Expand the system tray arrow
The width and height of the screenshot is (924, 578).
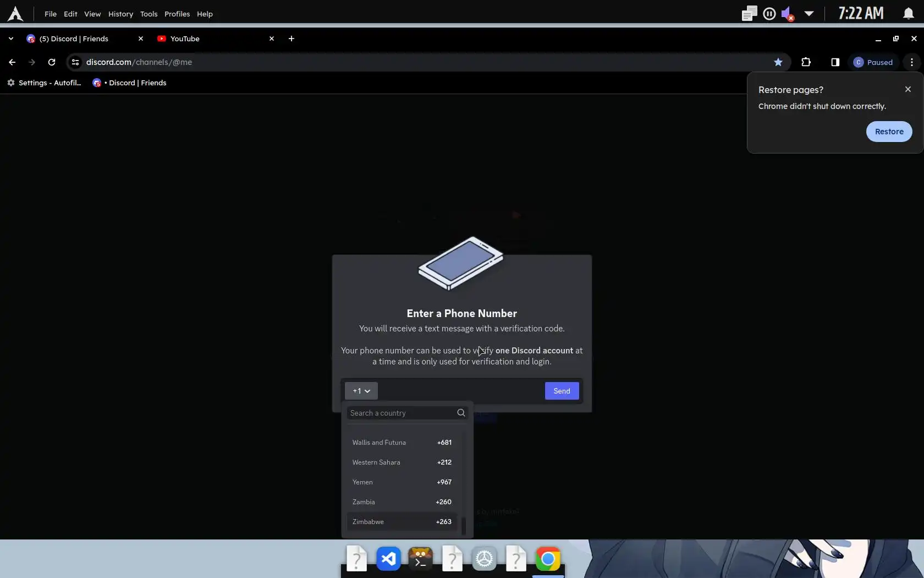tap(809, 14)
